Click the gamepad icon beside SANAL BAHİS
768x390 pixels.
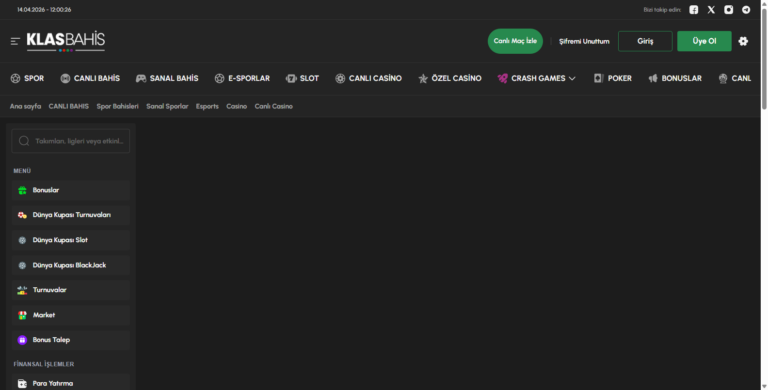point(141,78)
